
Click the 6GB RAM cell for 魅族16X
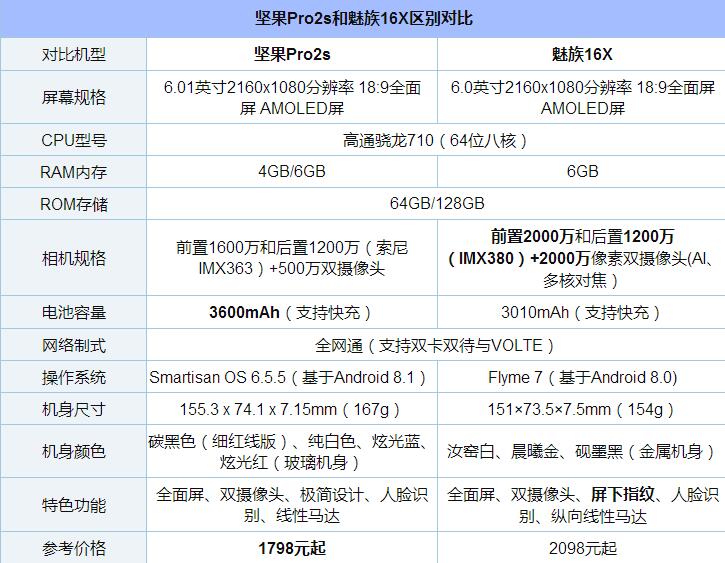click(x=582, y=171)
